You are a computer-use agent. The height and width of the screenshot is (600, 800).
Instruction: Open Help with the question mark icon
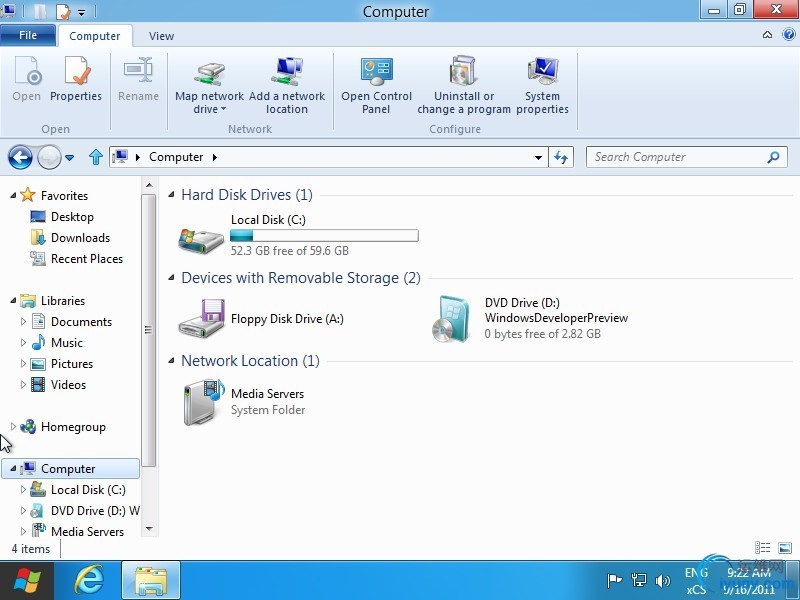click(x=789, y=35)
